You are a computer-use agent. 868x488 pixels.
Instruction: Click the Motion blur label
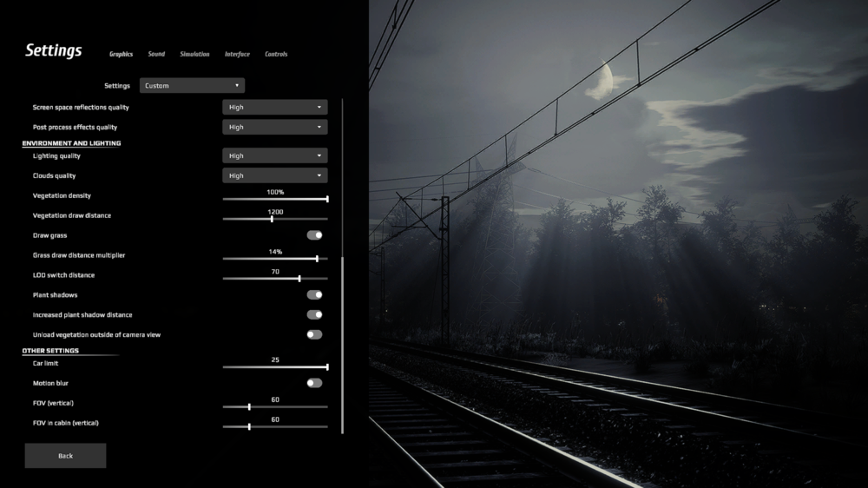click(x=50, y=383)
